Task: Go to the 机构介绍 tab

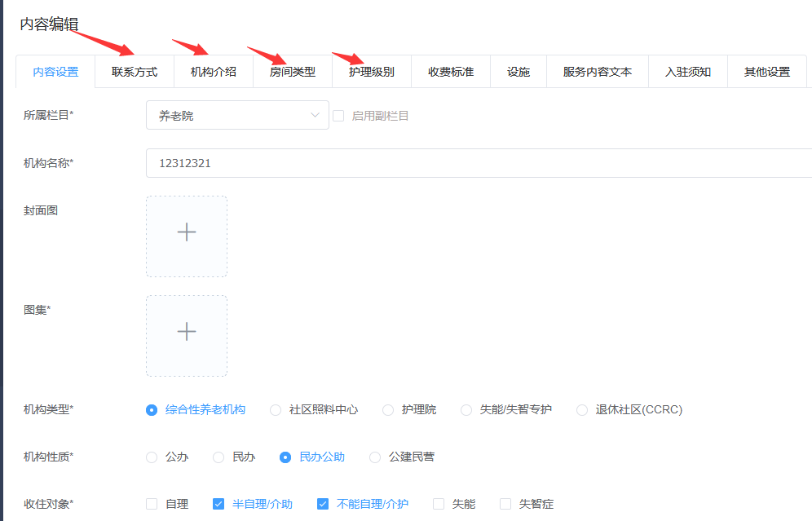Action: [x=214, y=72]
